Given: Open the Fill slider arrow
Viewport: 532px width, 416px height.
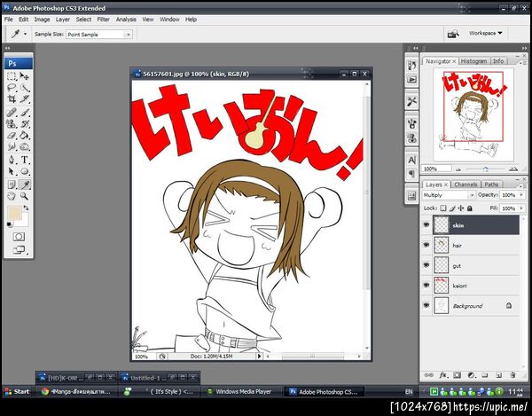Looking at the screenshot, I should [x=521, y=208].
